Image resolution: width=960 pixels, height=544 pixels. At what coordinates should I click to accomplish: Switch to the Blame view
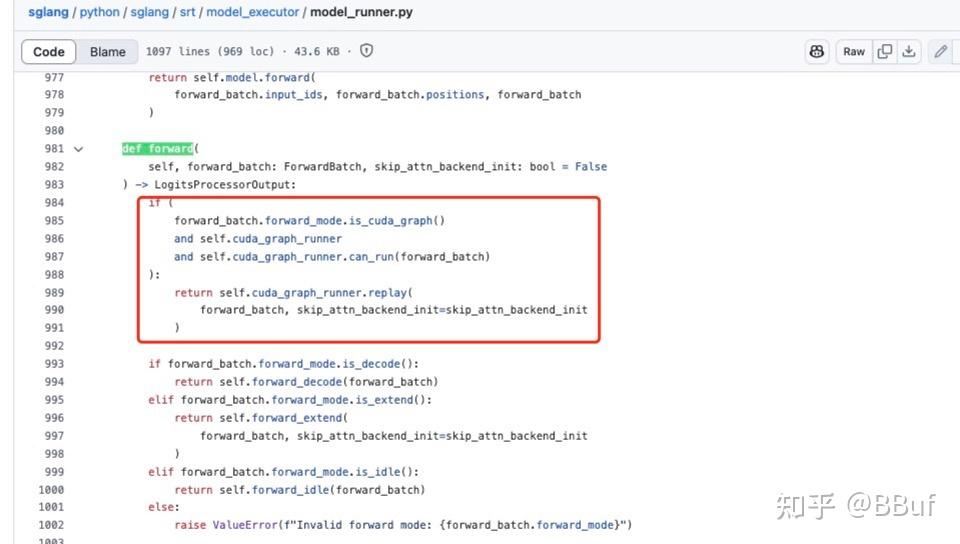pyautogui.click(x=107, y=52)
